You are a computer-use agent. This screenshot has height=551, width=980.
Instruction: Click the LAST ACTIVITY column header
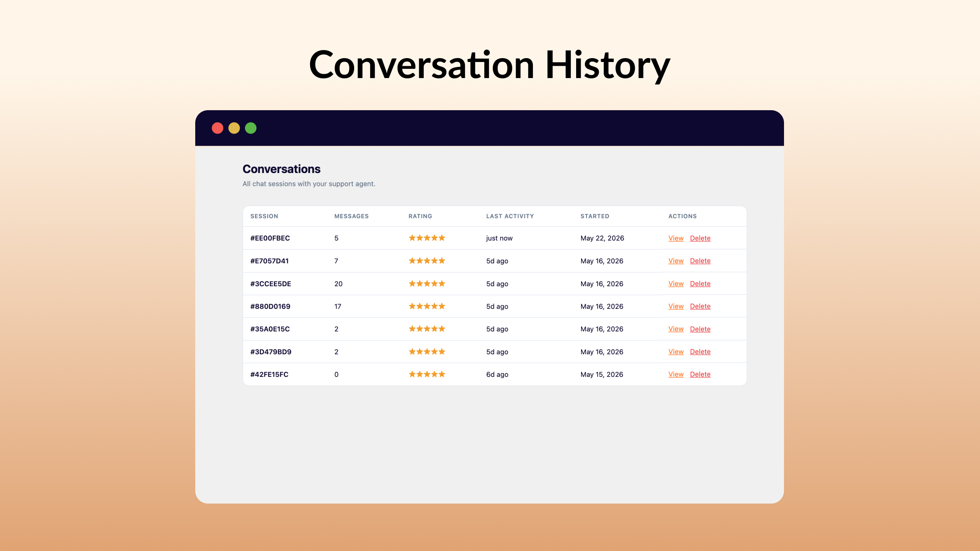coord(510,216)
